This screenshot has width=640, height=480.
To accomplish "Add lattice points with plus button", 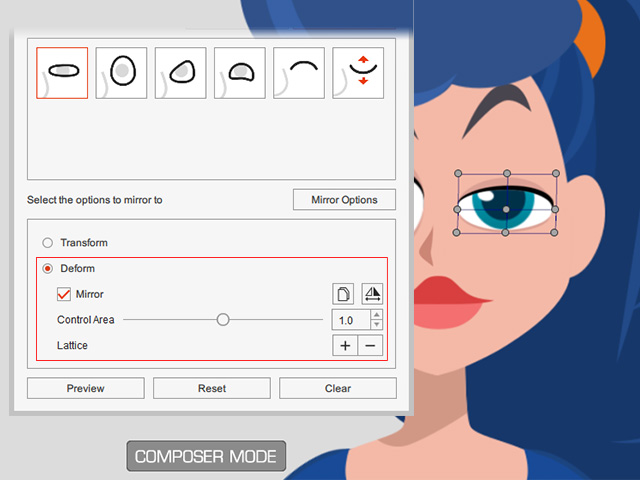I will point(345,346).
